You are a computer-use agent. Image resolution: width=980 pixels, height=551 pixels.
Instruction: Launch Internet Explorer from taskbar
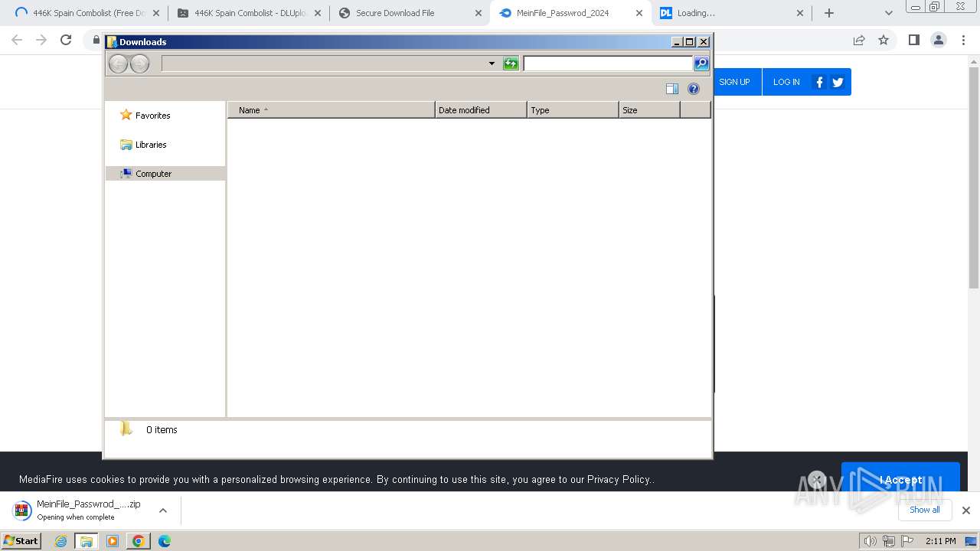coord(60,541)
